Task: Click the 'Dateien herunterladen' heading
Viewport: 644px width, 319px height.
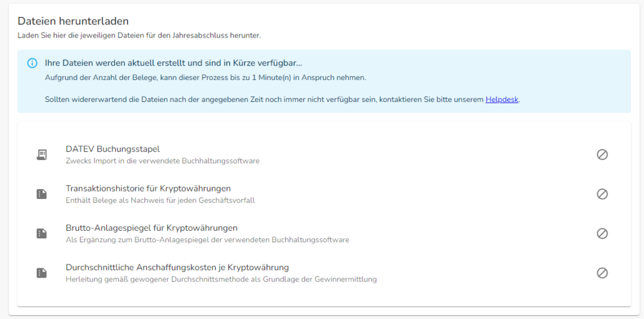Action: tap(73, 21)
